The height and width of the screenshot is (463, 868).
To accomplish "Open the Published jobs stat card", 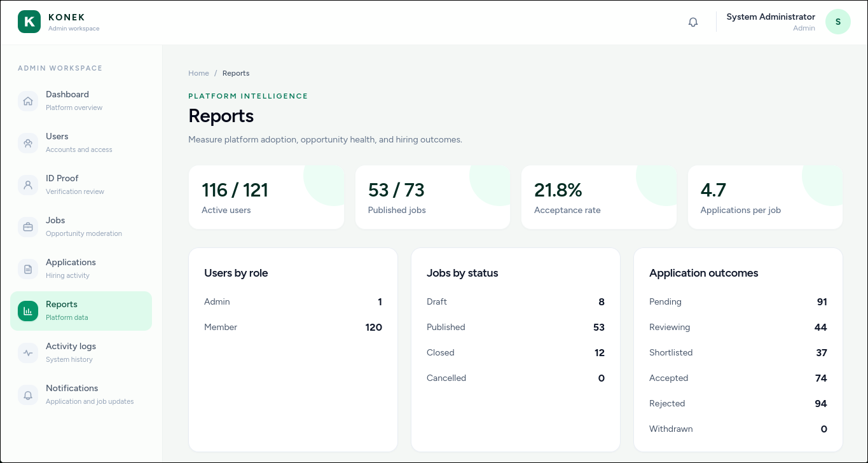I will [432, 197].
